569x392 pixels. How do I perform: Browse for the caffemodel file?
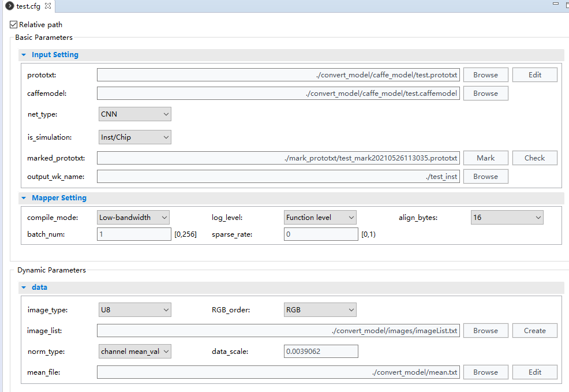point(485,94)
